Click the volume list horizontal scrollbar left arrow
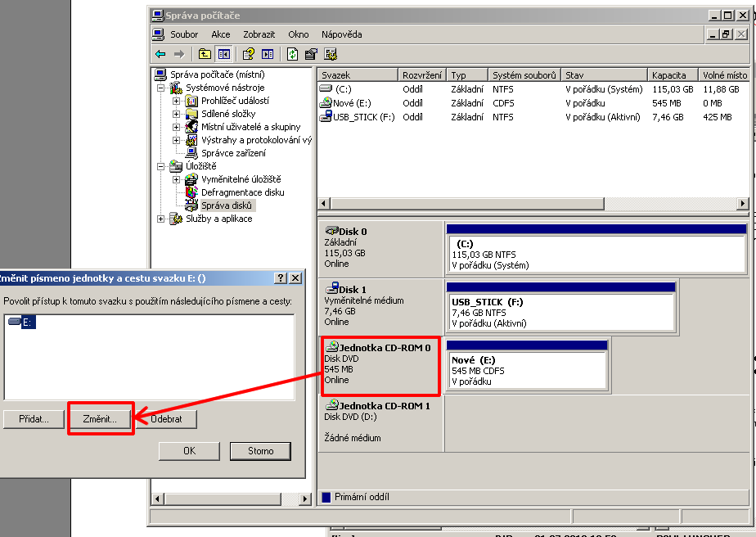Image resolution: width=756 pixels, height=537 pixels. click(x=324, y=204)
